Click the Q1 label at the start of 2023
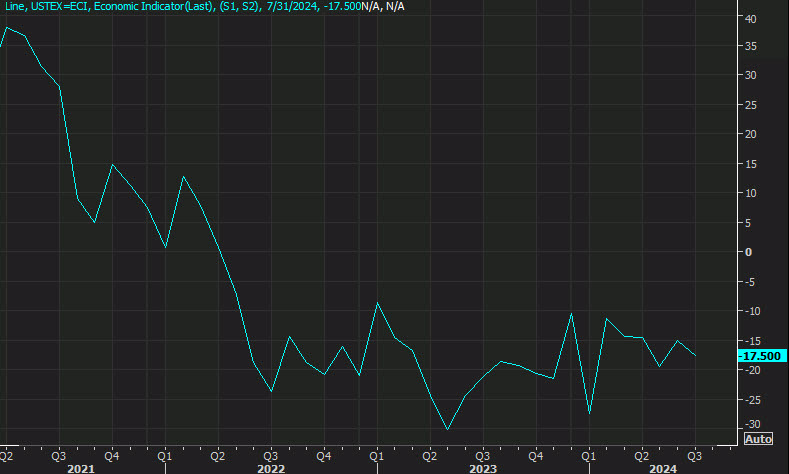Viewport: 789px width, 474px height. click(376, 456)
